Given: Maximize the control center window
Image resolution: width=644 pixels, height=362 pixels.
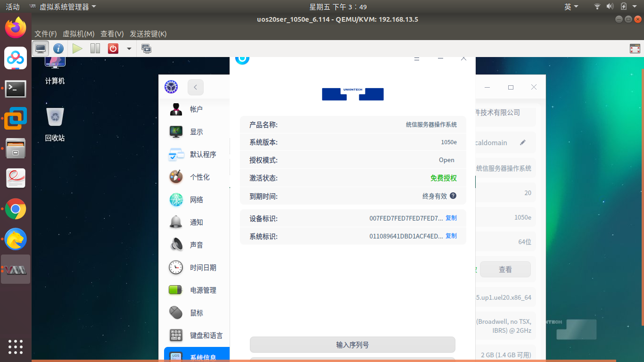Looking at the screenshot, I should [x=511, y=87].
